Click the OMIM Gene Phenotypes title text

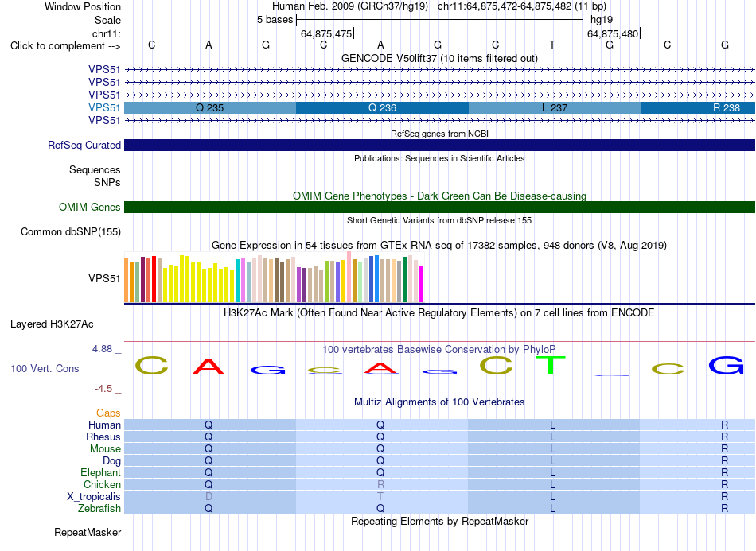[439, 196]
